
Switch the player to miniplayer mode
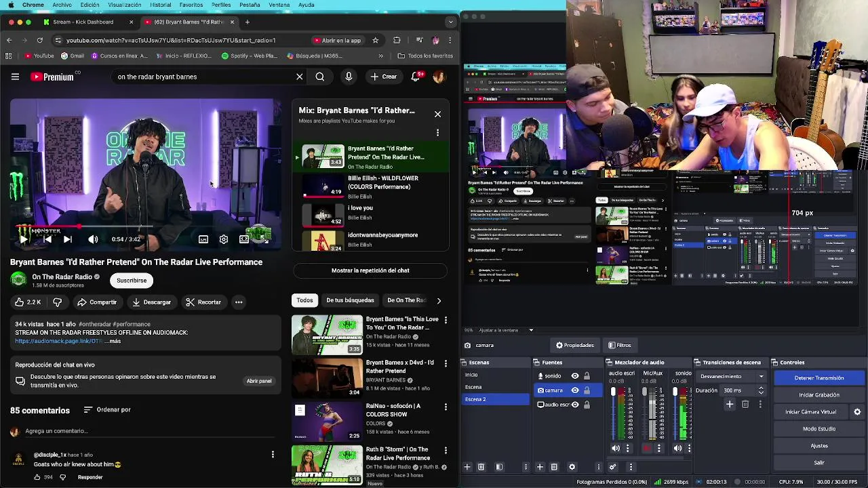[x=244, y=239]
